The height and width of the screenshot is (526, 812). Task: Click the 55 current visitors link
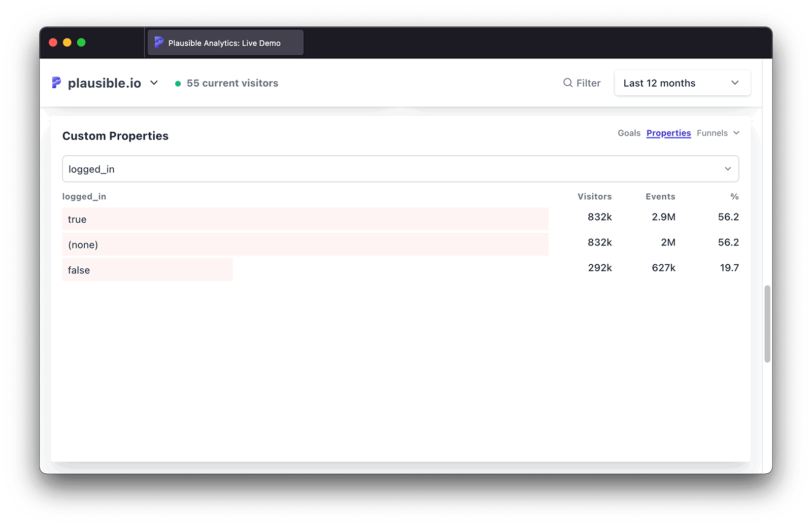(x=232, y=83)
